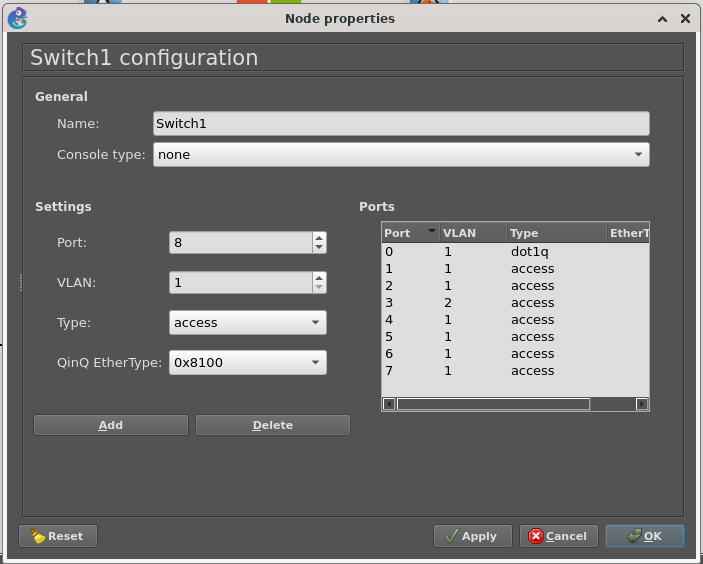Confirm the dialog with OK
703x564 pixels.
(644, 536)
